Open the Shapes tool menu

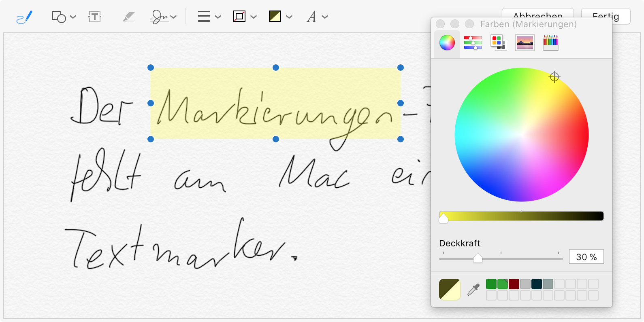click(x=64, y=17)
